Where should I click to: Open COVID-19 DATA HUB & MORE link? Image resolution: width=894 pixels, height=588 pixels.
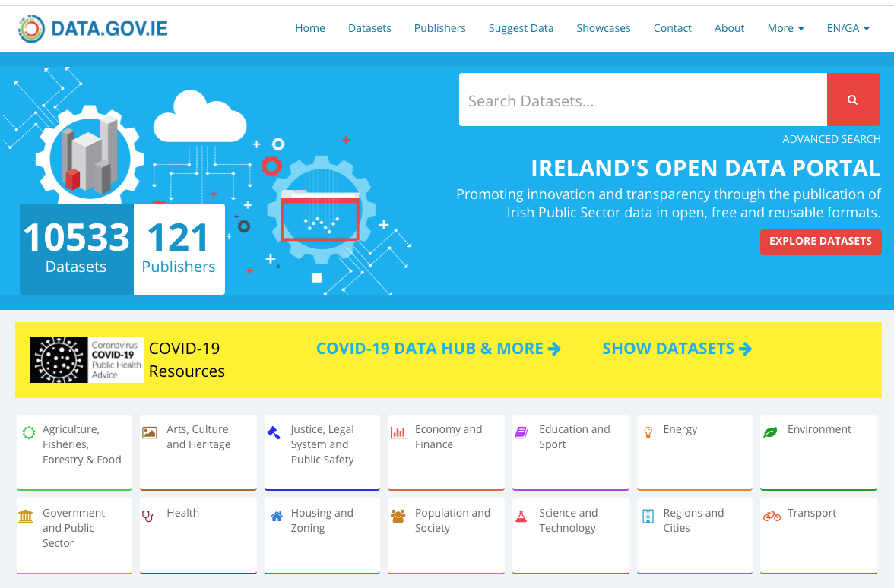(439, 349)
